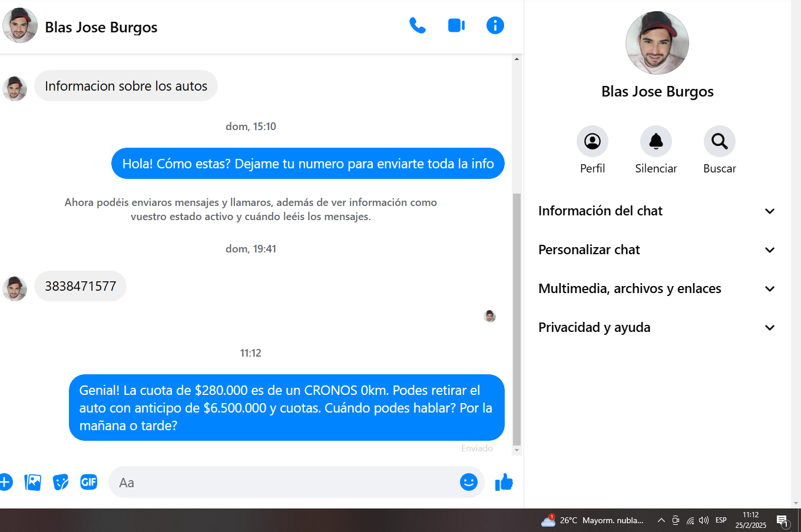Open the sticker picker
Viewport: 801px width, 532px height.
(x=61, y=482)
